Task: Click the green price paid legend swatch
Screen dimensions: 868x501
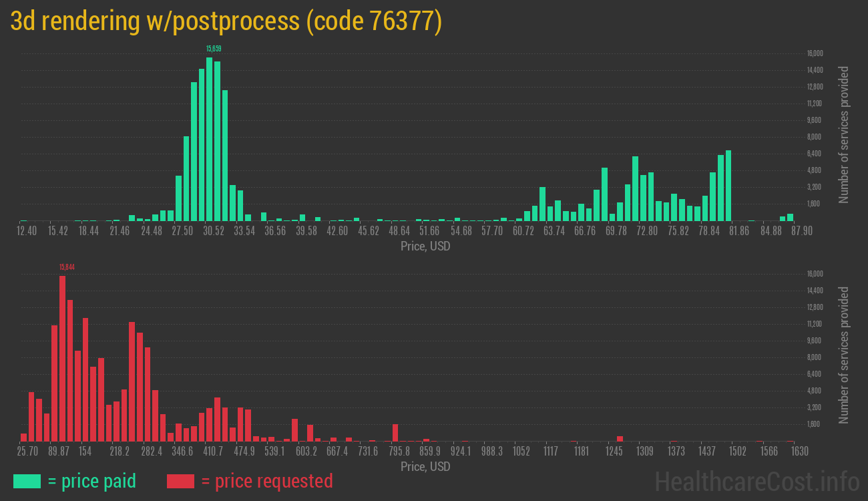Action: point(27,481)
